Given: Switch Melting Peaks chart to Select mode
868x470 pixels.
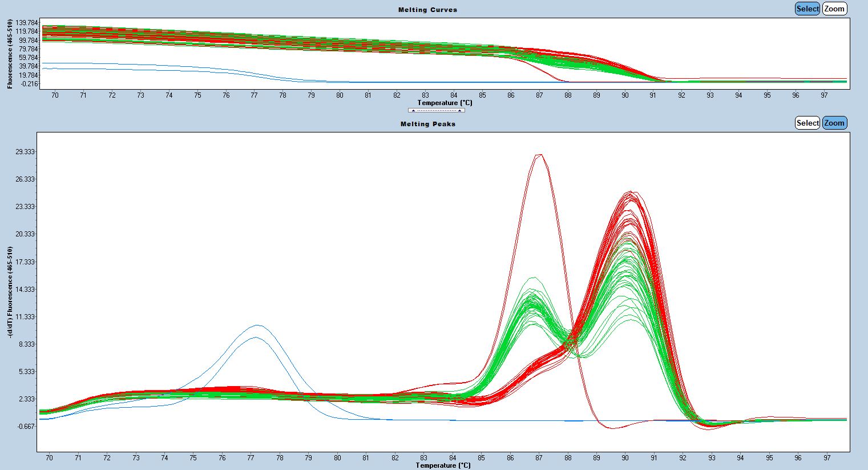Looking at the screenshot, I should [808, 123].
